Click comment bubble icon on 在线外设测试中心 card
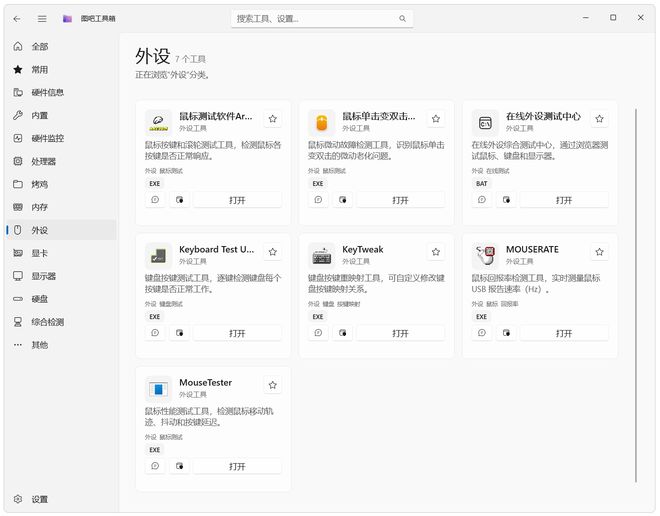Image resolution: width=660 pixels, height=516 pixels. tap(482, 200)
